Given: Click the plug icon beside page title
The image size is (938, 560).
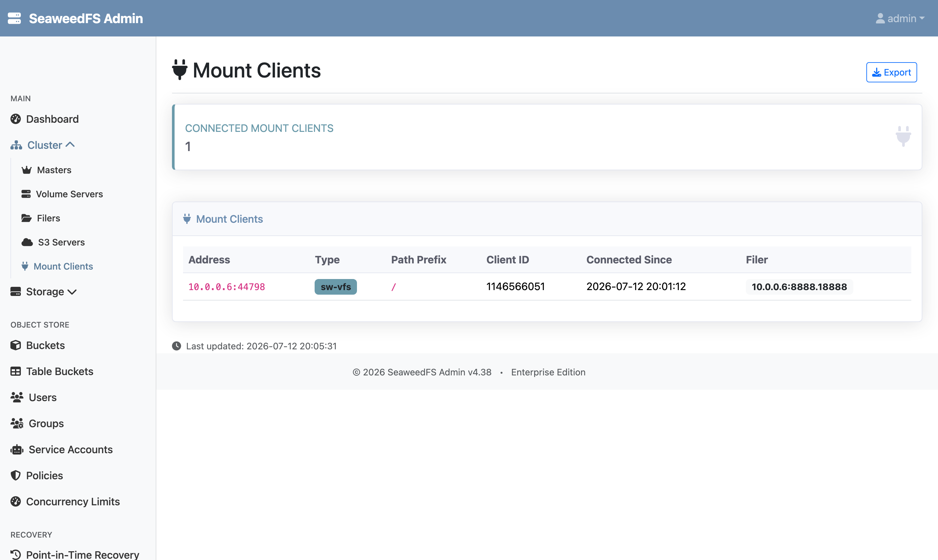Looking at the screenshot, I should [x=180, y=70].
